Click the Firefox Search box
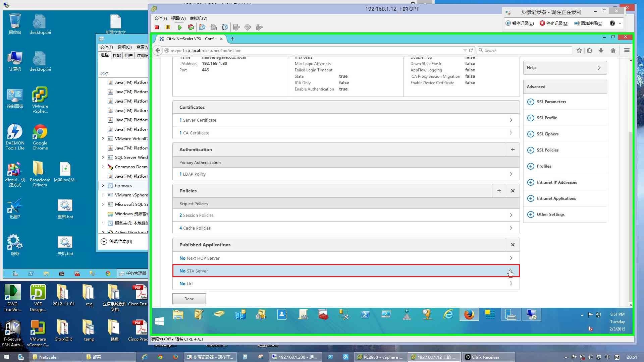This screenshot has height=362, width=644. pyautogui.click(x=524, y=50)
